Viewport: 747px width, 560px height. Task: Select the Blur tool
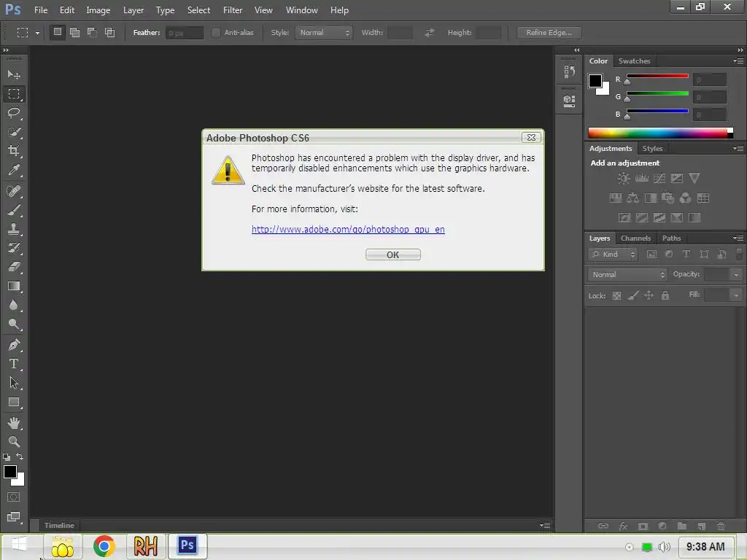(14, 306)
